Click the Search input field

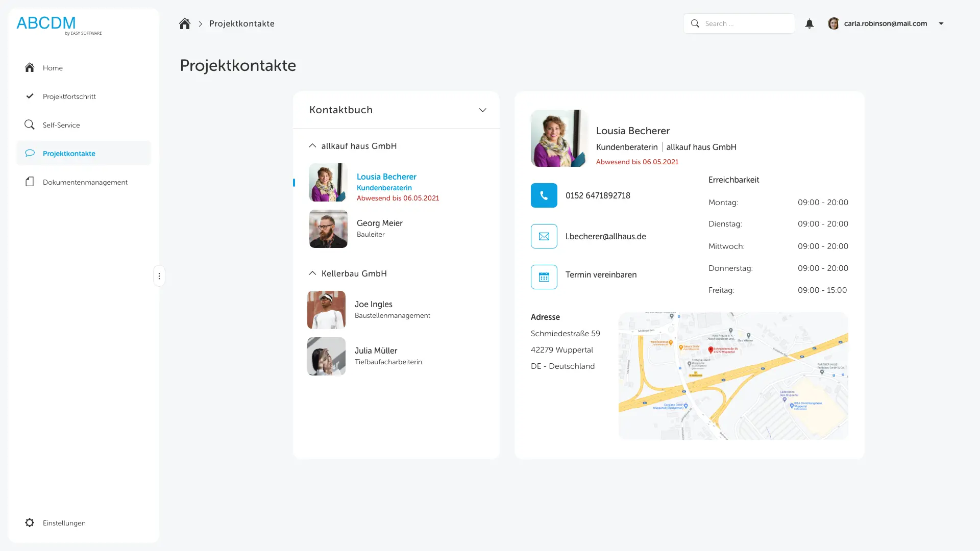point(746,23)
